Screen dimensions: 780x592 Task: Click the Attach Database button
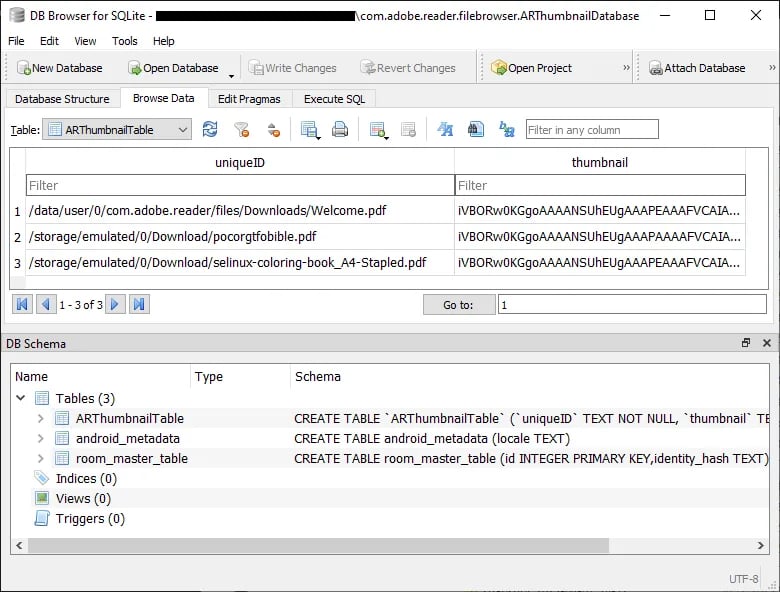(x=697, y=68)
